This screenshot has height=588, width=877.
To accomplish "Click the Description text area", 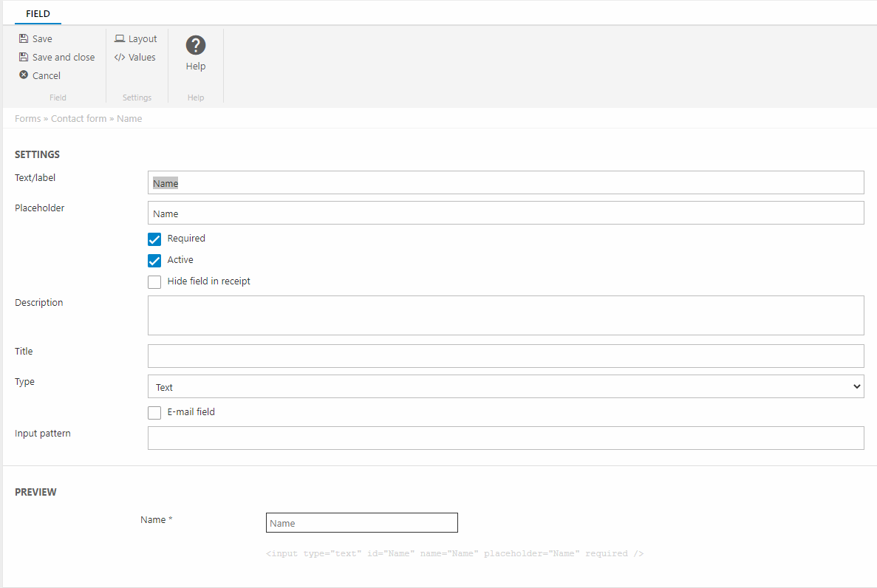I will click(505, 315).
